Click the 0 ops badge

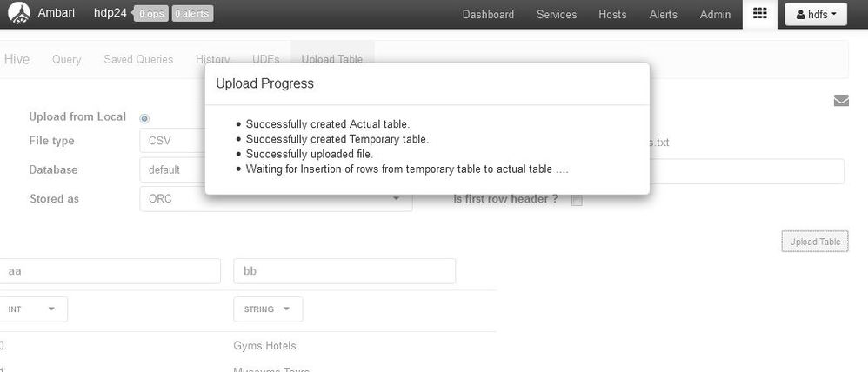(x=151, y=14)
